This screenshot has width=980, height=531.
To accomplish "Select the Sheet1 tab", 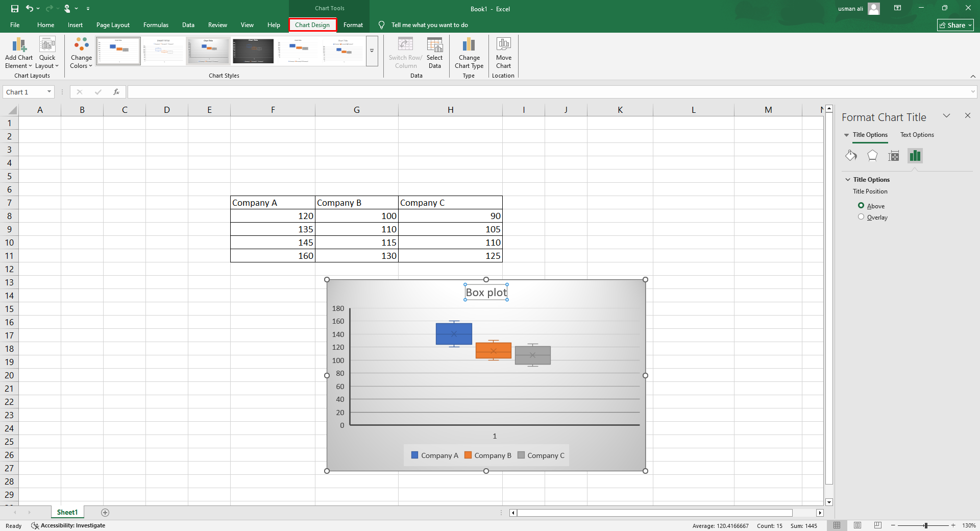I will pyautogui.click(x=67, y=512).
